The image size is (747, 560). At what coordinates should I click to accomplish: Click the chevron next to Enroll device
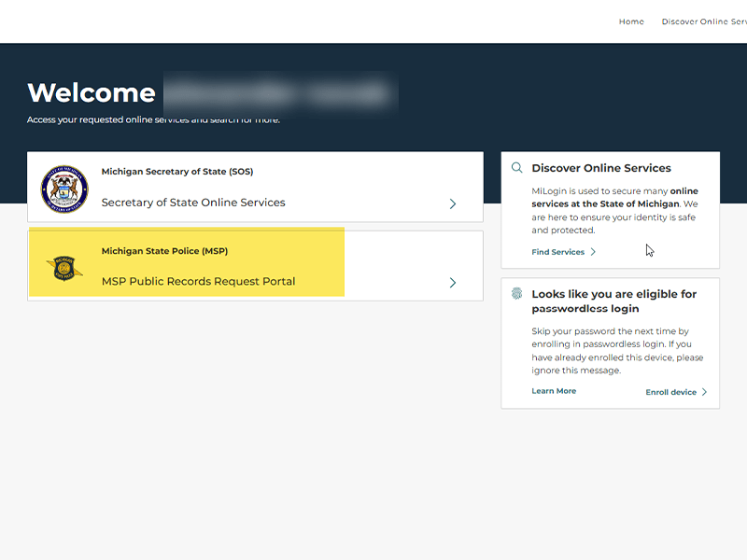point(704,392)
